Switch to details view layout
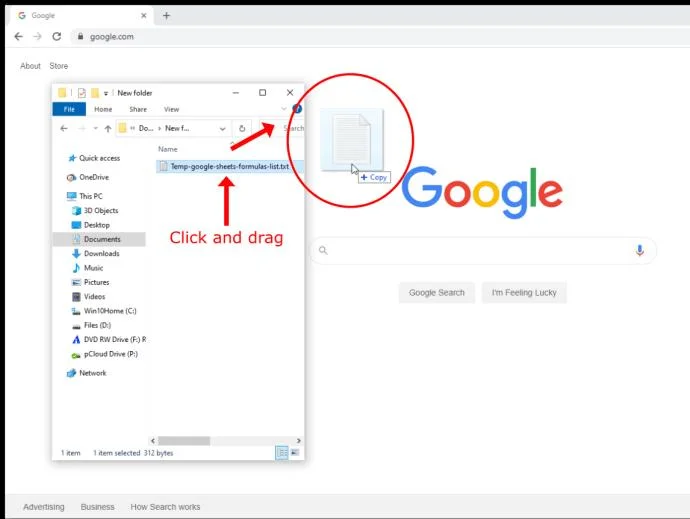The width and height of the screenshot is (690, 519). [282, 453]
